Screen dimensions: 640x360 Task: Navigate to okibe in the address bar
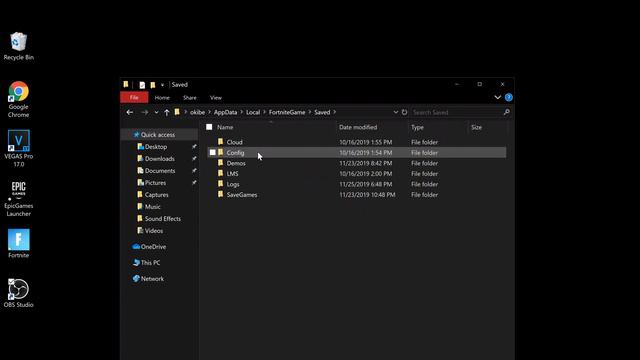click(198, 112)
